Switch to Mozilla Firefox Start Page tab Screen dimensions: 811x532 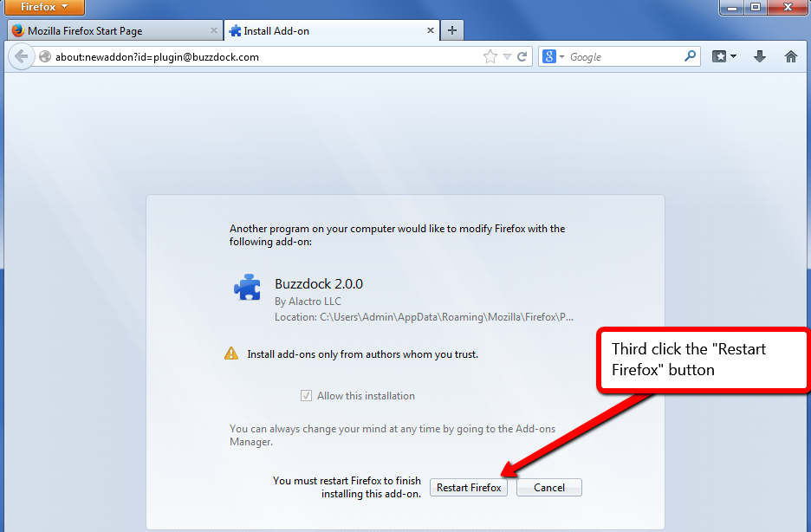coord(115,30)
